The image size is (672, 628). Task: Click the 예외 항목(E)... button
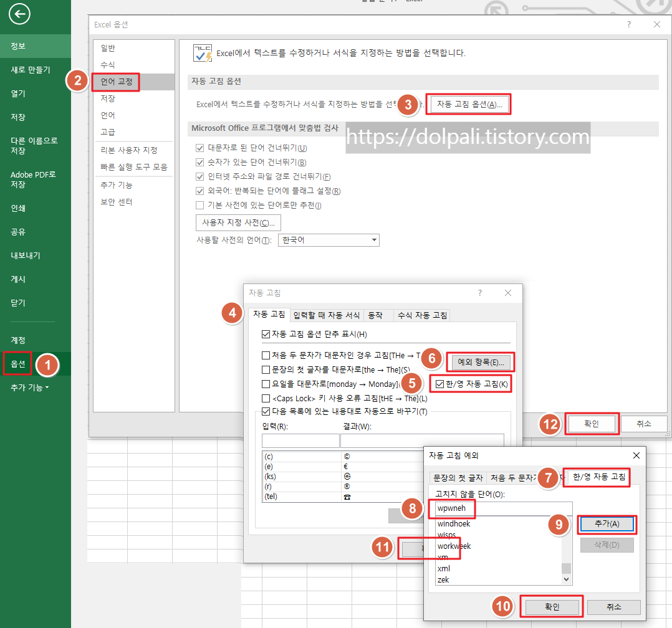481,363
